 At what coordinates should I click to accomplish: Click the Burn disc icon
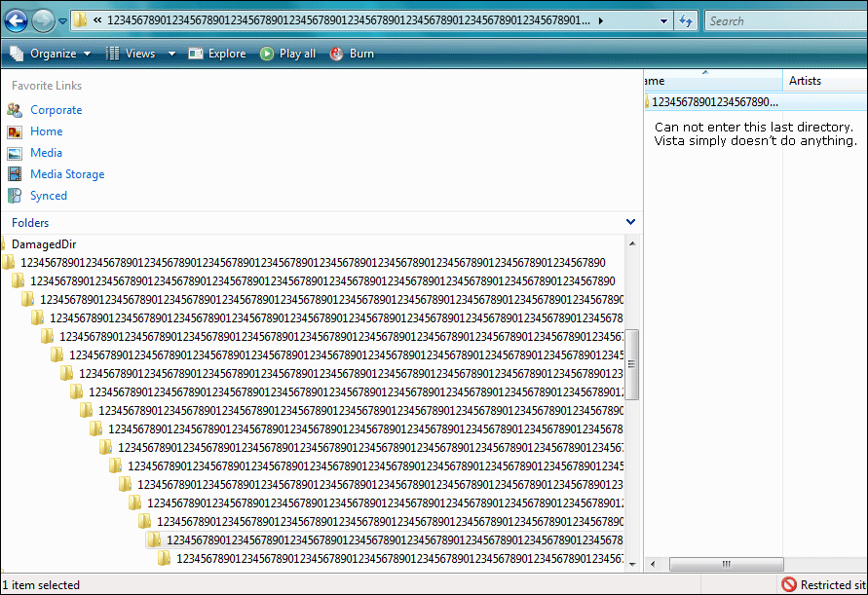click(x=336, y=54)
